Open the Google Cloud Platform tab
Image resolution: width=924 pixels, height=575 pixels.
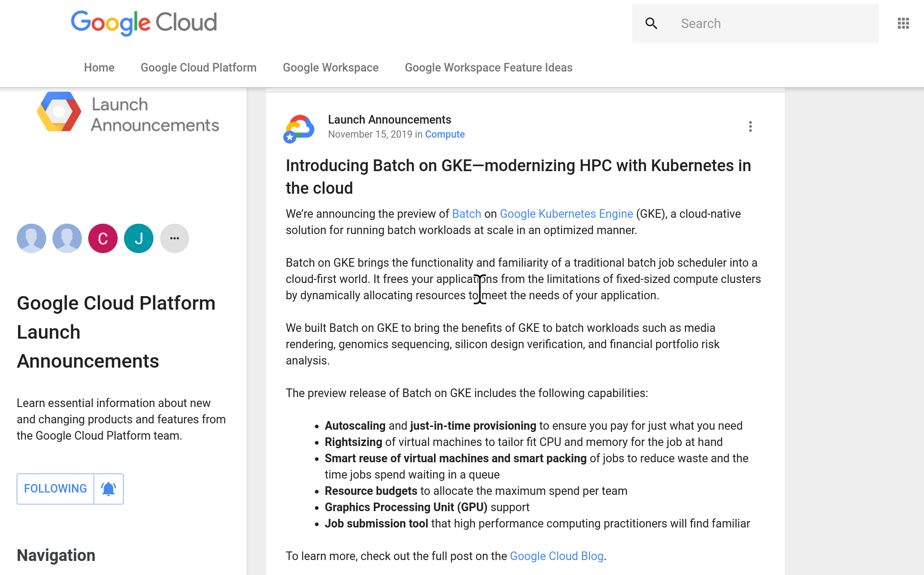click(x=199, y=68)
